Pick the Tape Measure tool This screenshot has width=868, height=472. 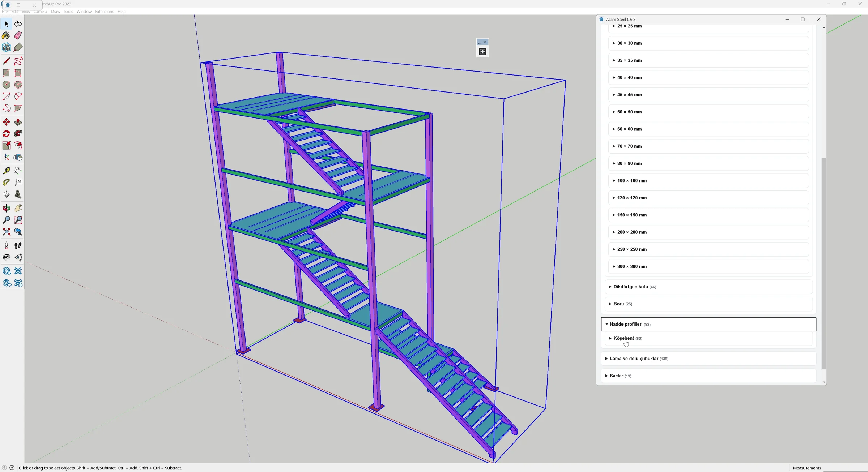point(6,171)
